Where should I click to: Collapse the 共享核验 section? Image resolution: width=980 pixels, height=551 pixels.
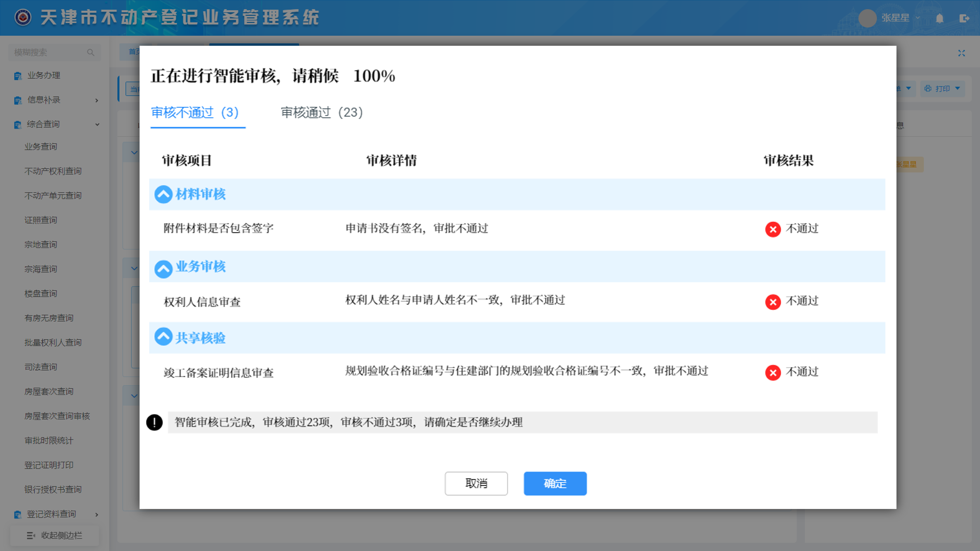[x=163, y=337]
